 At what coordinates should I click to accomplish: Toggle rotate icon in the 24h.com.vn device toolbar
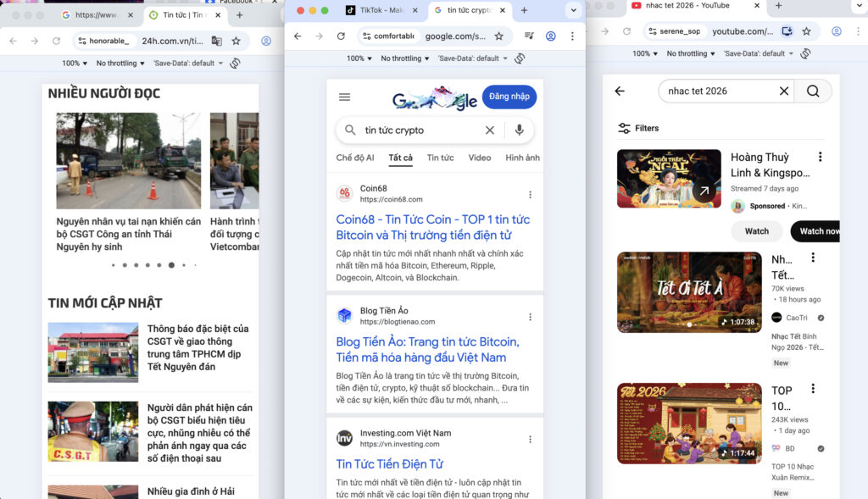(235, 64)
